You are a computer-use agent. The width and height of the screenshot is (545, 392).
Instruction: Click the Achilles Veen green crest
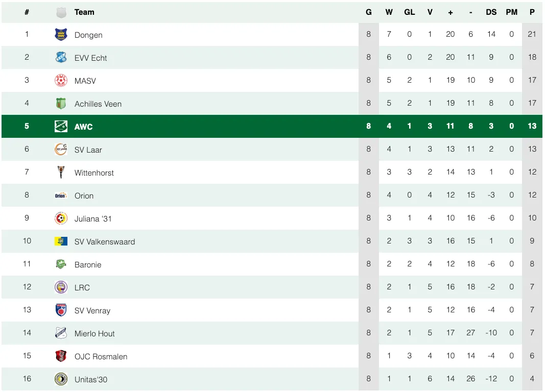point(61,104)
